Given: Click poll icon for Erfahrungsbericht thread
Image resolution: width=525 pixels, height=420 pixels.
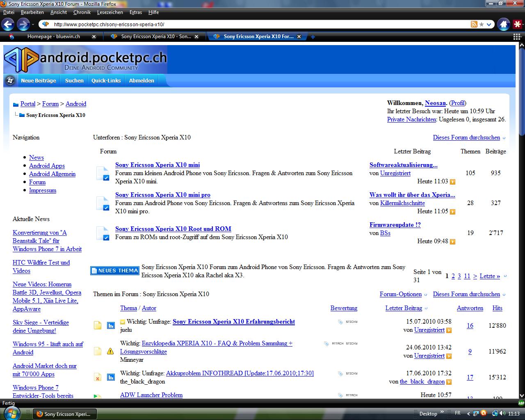Looking at the screenshot, I should [111, 325].
